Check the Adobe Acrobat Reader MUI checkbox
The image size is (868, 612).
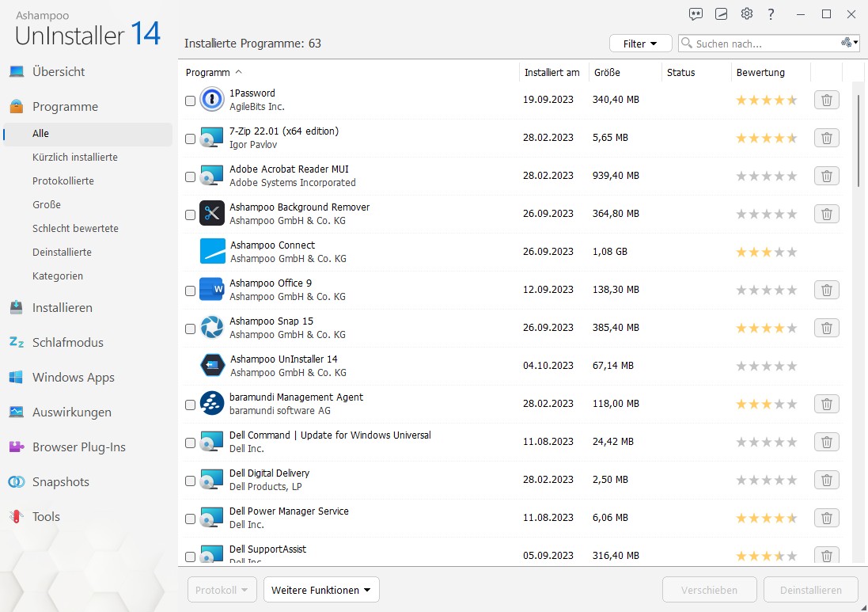click(x=190, y=177)
